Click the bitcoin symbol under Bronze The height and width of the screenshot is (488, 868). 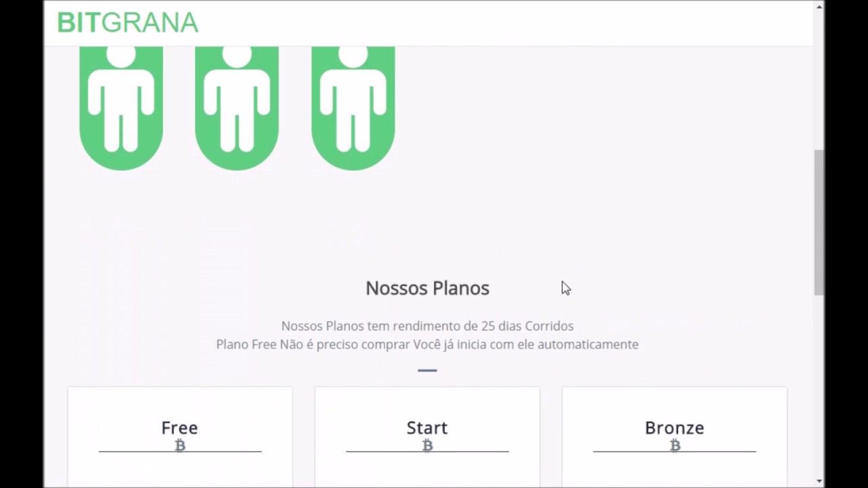tap(675, 445)
